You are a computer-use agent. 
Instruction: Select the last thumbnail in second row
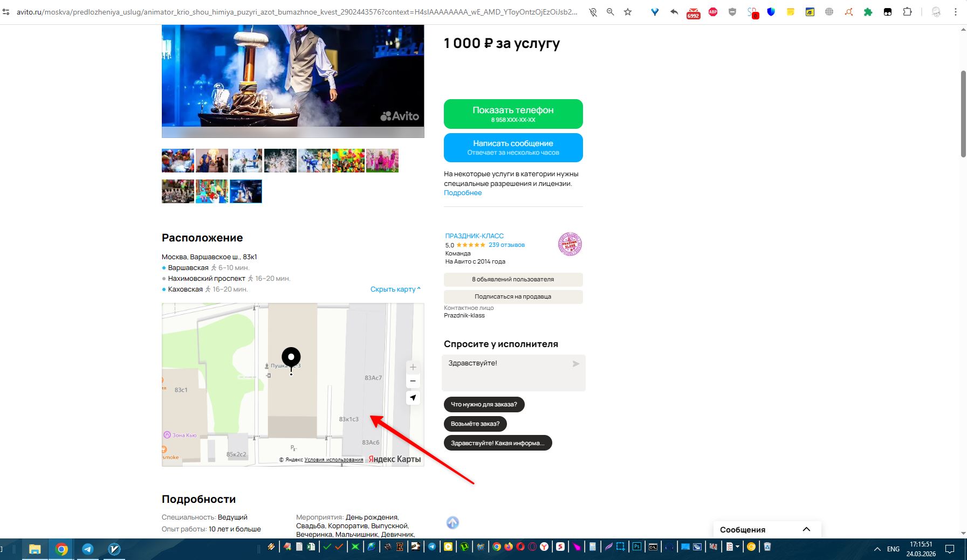tap(246, 191)
